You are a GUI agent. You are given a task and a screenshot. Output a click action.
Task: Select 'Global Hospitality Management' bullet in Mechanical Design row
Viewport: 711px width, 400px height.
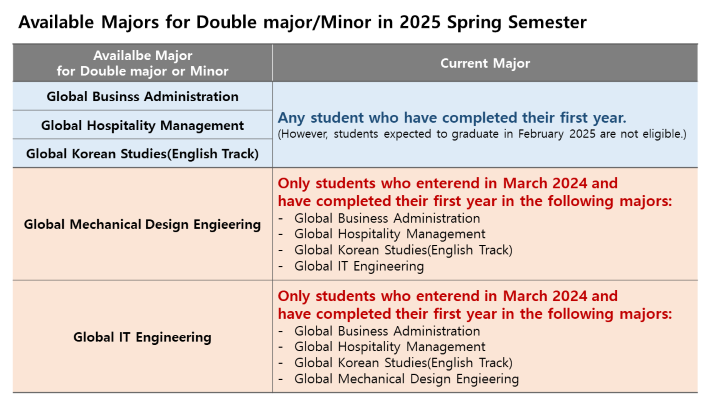390,234
